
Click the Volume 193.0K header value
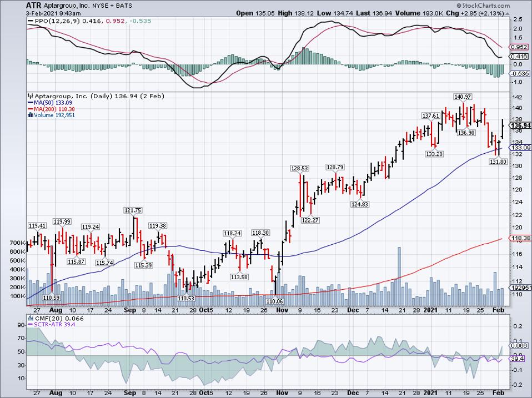[420, 13]
